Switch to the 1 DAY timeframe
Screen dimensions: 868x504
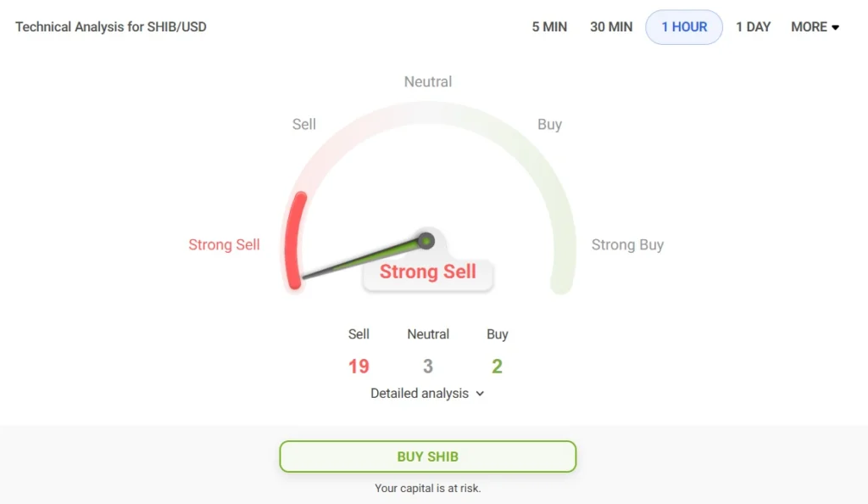coord(753,27)
